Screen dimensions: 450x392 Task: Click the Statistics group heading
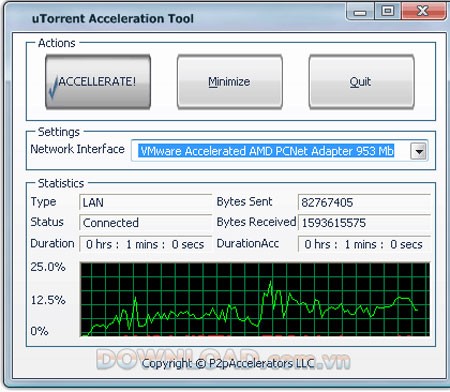pos(61,183)
